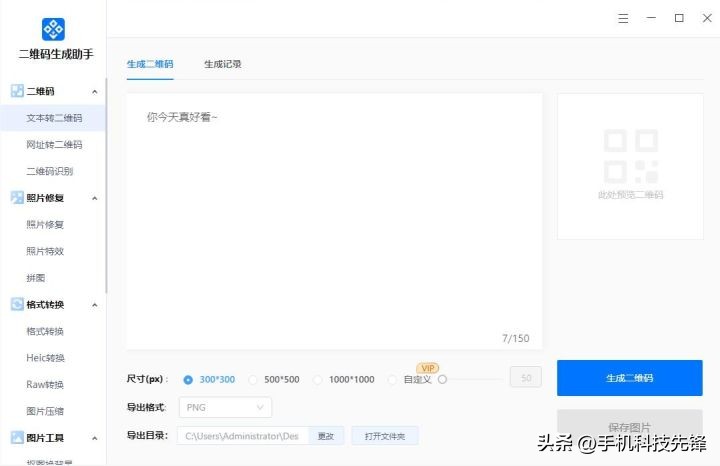Collapse the 图片工具 section chevron
The image size is (720, 466).
[95, 438]
